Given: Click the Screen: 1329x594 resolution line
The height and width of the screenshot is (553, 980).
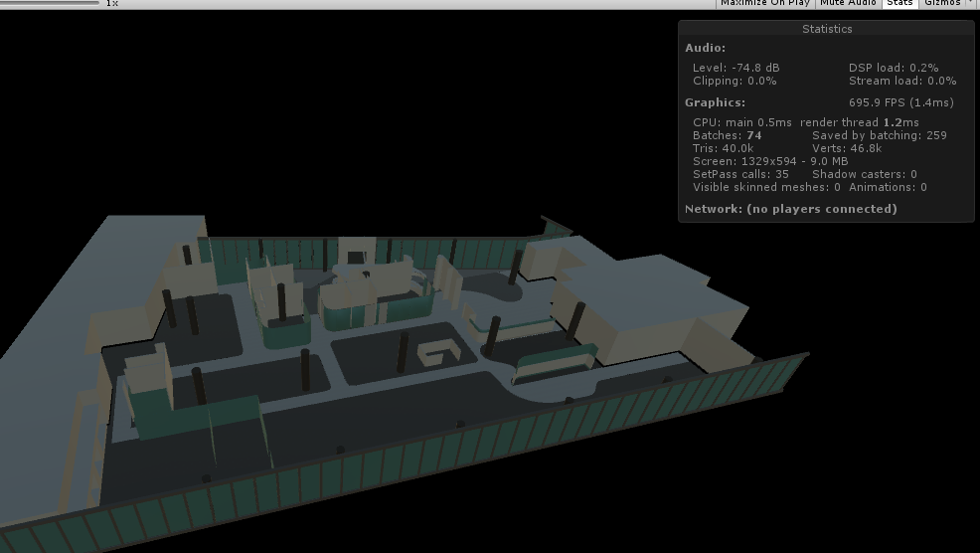Looking at the screenshot, I should (769, 161).
